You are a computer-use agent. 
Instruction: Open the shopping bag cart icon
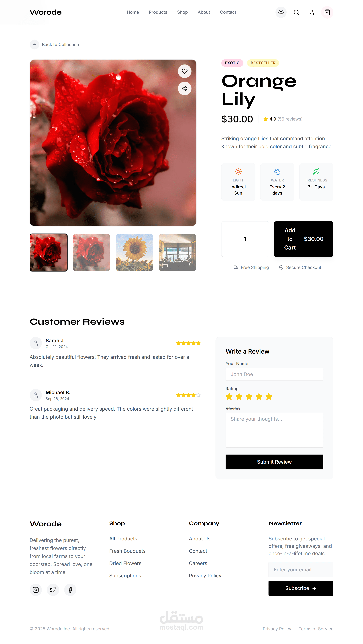coord(327,12)
